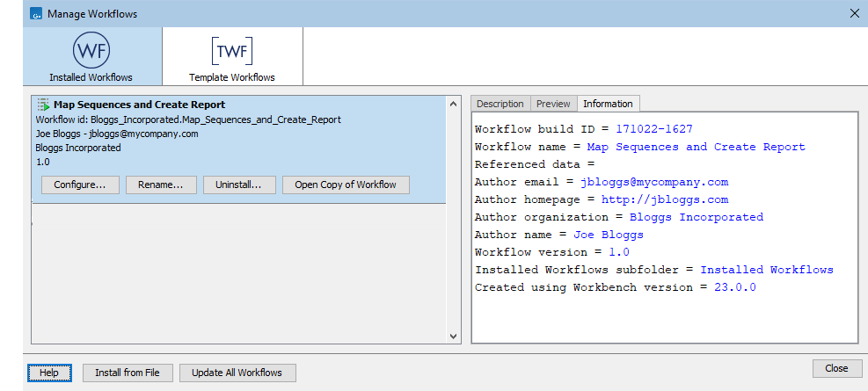The width and height of the screenshot is (868, 391).
Task: Click the Rename... button
Action: (x=161, y=185)
